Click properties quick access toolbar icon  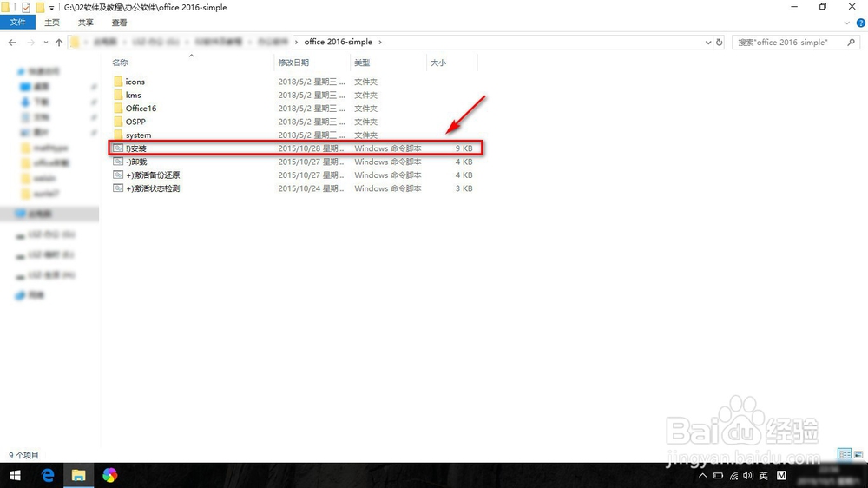(25, 7)
